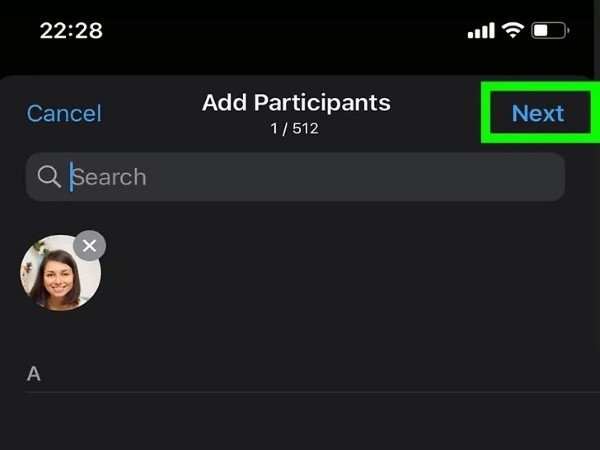Click the Add Participants title
Screen dimensions: 600x450
coord(296,103)
